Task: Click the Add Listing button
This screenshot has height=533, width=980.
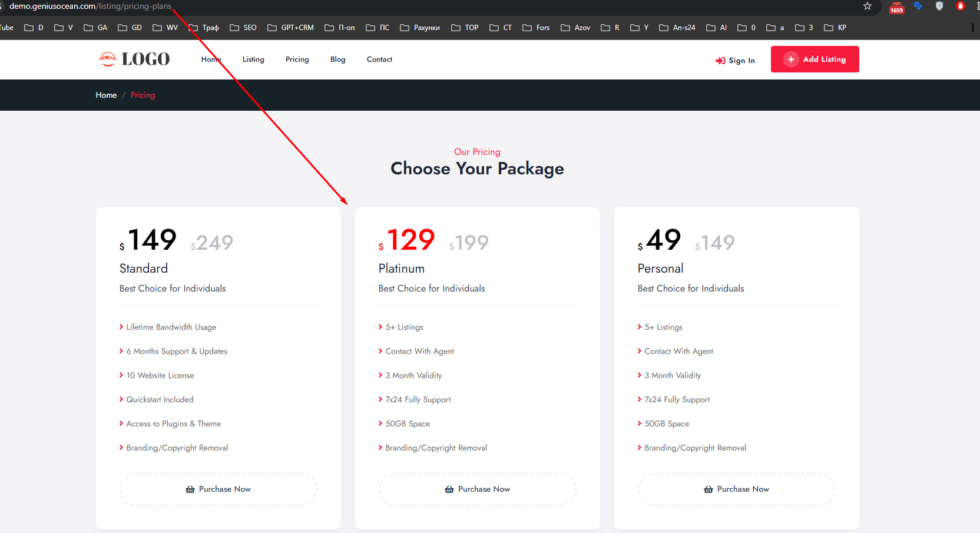Action: 815,59
